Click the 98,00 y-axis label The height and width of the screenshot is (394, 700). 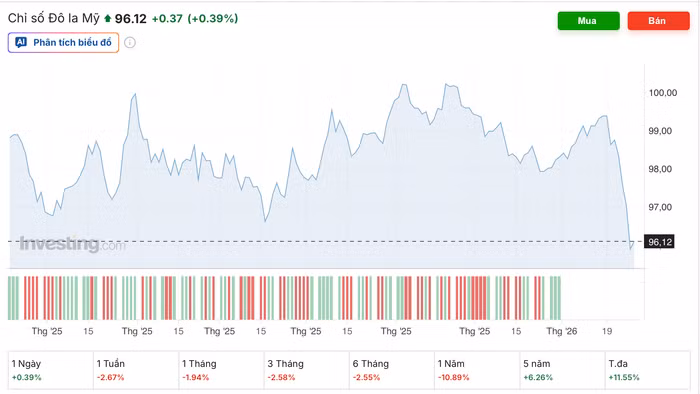pyautogui.click(x=660, y=169)
